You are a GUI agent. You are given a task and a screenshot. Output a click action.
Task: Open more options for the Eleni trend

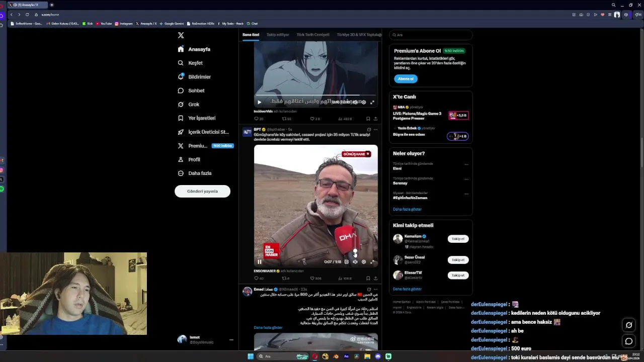point(466,164)
